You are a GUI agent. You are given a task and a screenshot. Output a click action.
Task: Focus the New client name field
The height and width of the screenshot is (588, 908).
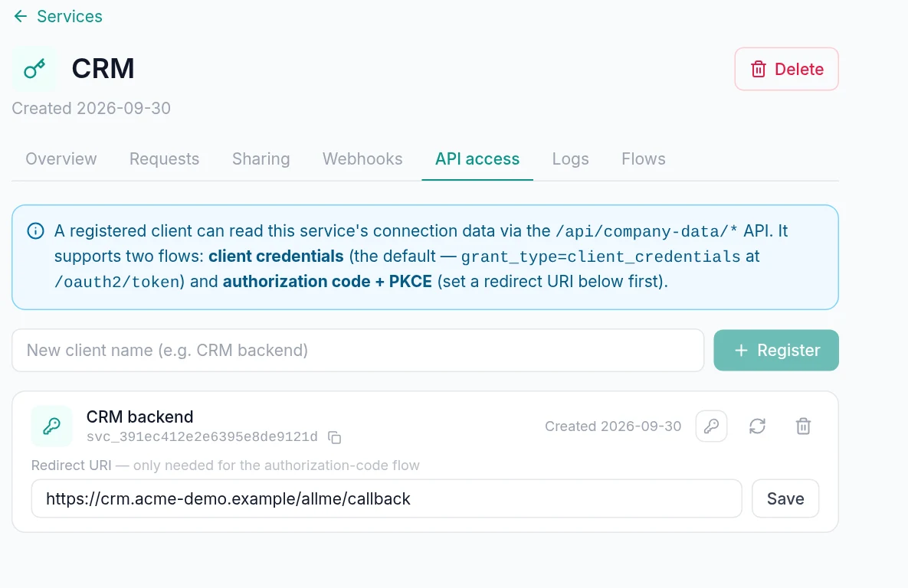pyautogui.click(x=358, y=350)
